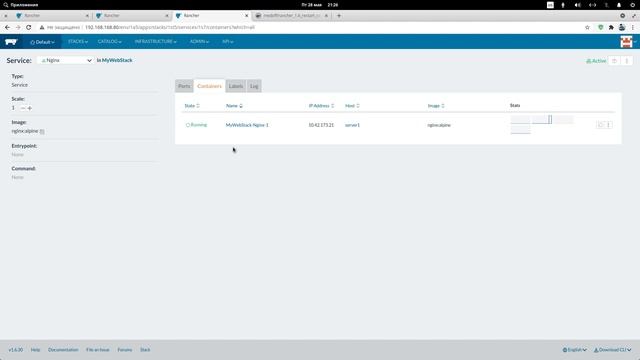
Task: Switch to the second Rancher browser tab
Action: point(131,16)
